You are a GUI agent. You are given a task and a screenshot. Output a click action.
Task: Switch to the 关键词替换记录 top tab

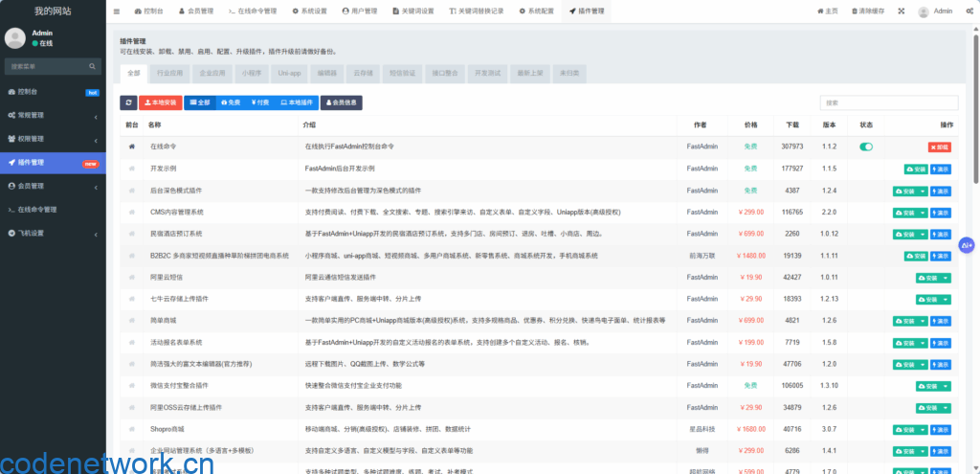(477, 11)
